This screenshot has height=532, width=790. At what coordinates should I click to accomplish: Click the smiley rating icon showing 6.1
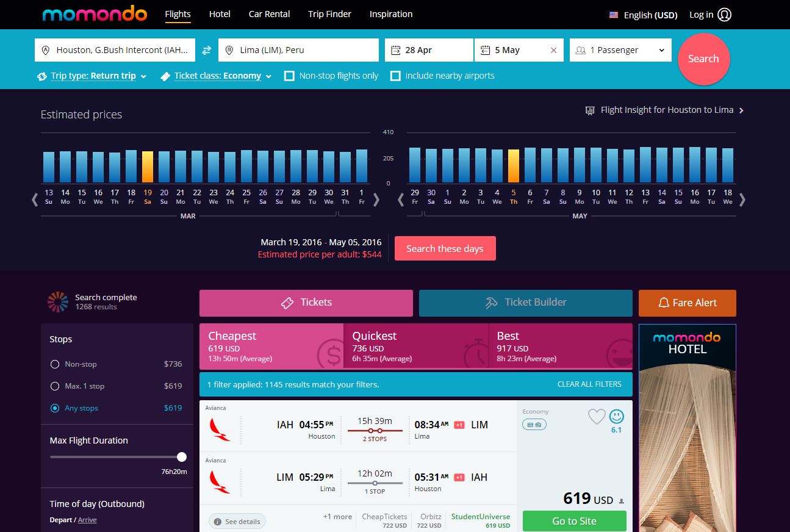pos(616,417)
